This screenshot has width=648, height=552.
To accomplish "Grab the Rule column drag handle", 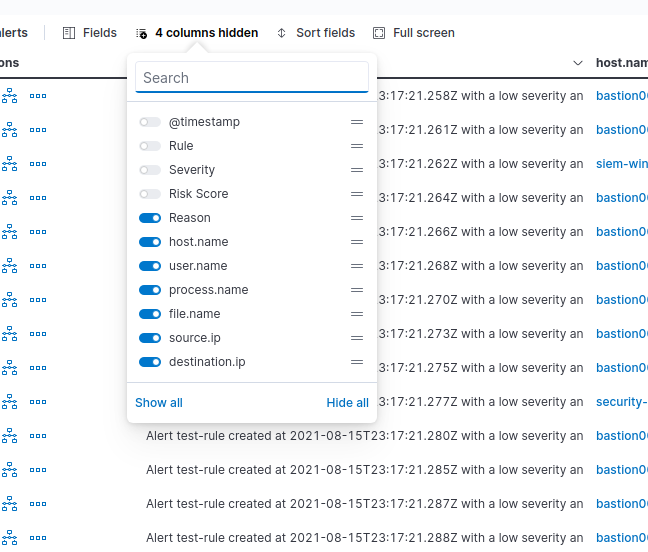I will tap(357, 146).
